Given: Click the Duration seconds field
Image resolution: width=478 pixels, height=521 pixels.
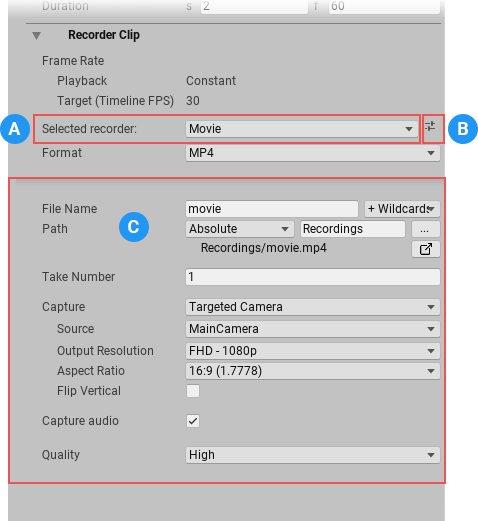Looking at the screenshot, I should (254, 6).
